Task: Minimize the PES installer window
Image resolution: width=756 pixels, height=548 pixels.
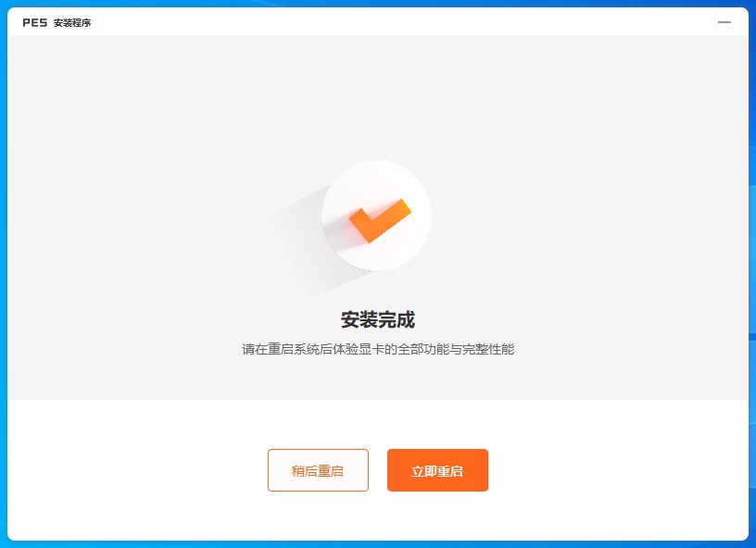Action: [724, 22]
